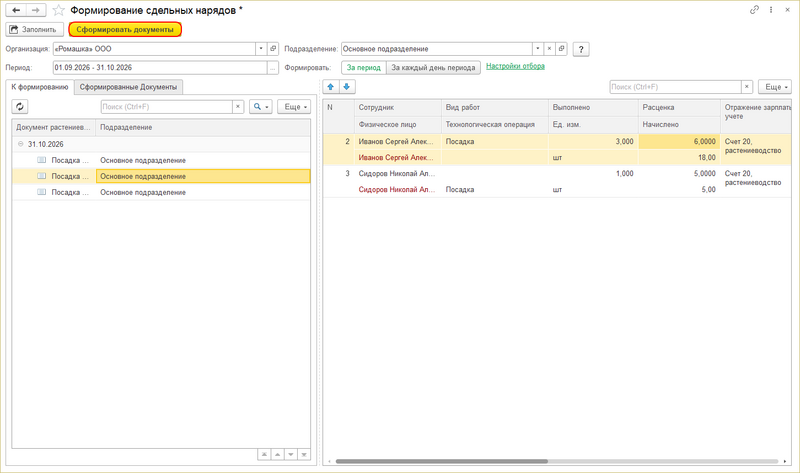The width and height of the screenshot is (800, 473).
Task: Click the left panel search field
Action: pyautogui.click(x=166, y=107)
